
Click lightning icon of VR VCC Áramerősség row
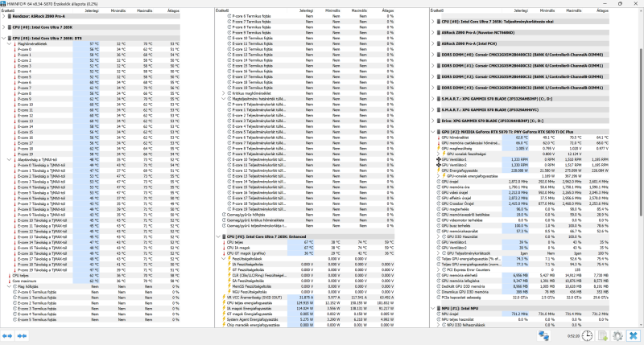tap(225, 298)
